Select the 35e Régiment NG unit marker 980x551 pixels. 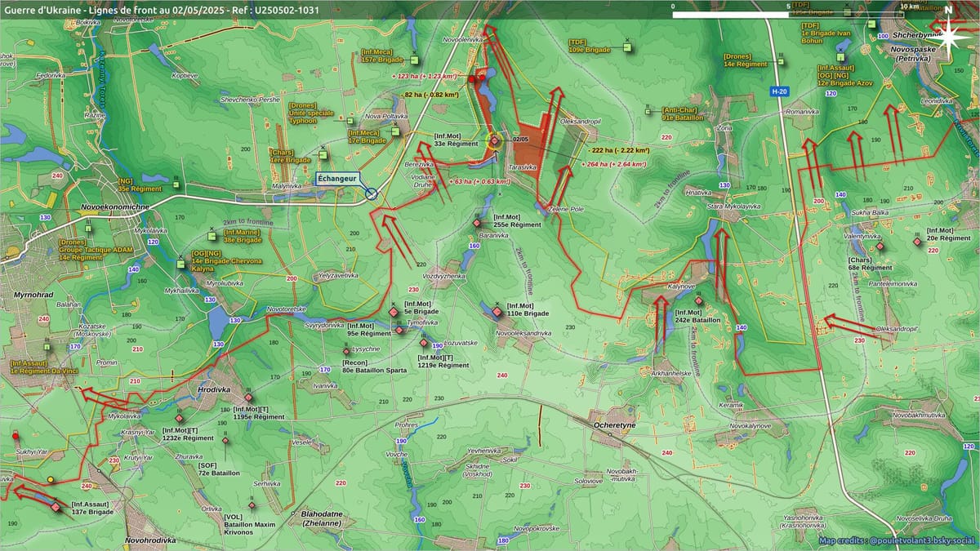click(x=176, y=184)
